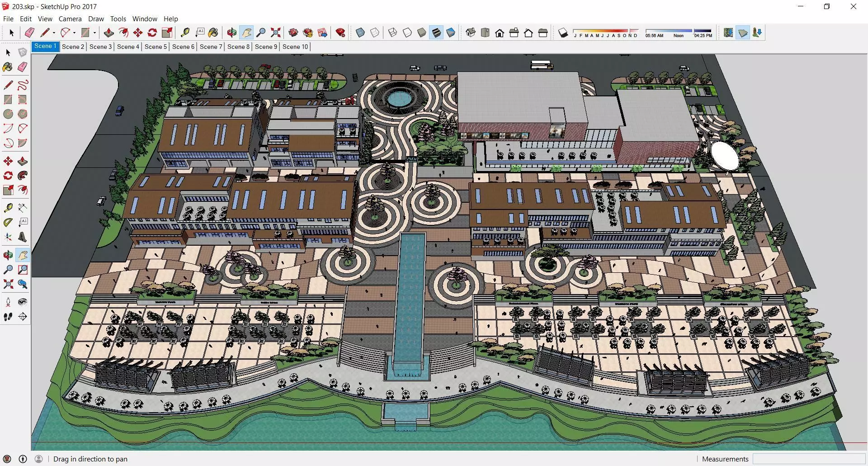Expand the Line tool dropdown arrow
This screenshot has height=466, width=868.
(x=54, y=33)
